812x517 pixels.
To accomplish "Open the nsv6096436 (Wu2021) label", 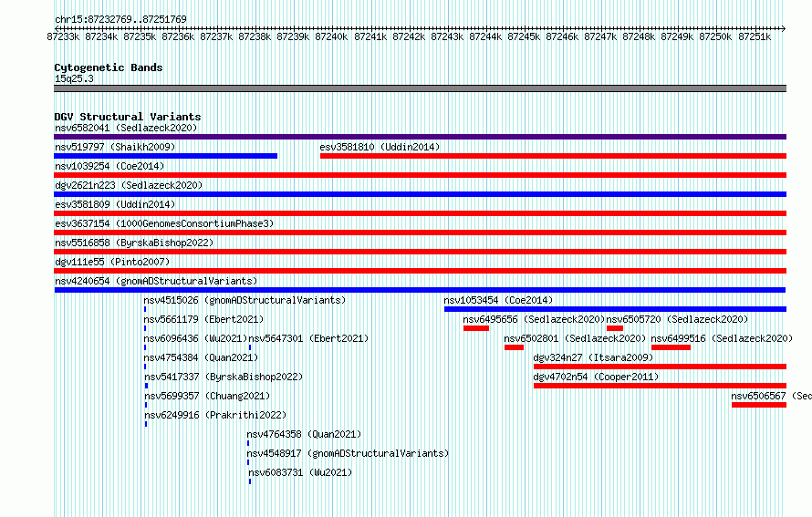I will pos(195,338).
